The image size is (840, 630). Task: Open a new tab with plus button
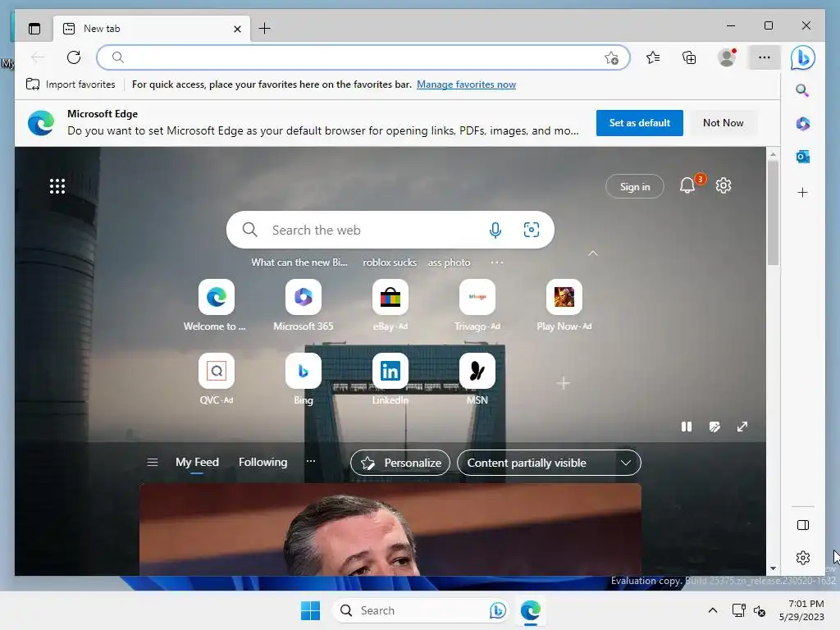(x=265, y=29)
